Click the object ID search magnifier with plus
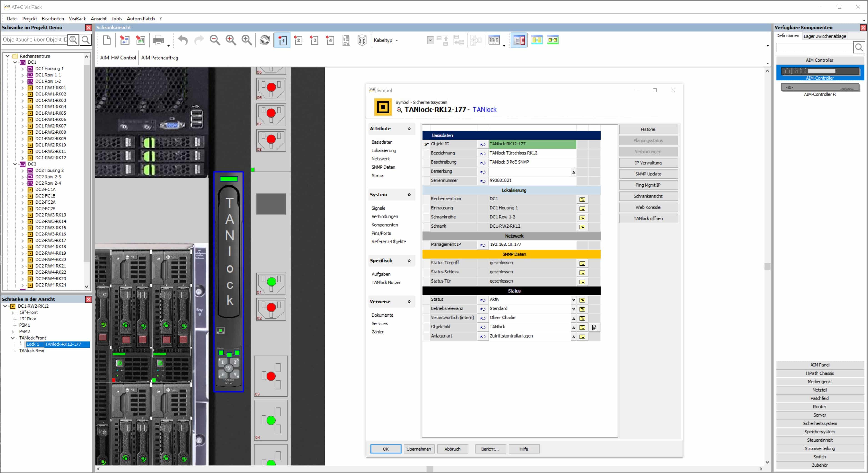This screenshot has height=473, width=868. (x=73, y=40)
